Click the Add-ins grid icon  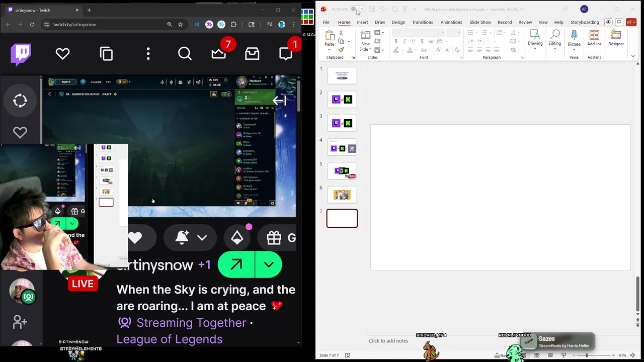[594, 35]
